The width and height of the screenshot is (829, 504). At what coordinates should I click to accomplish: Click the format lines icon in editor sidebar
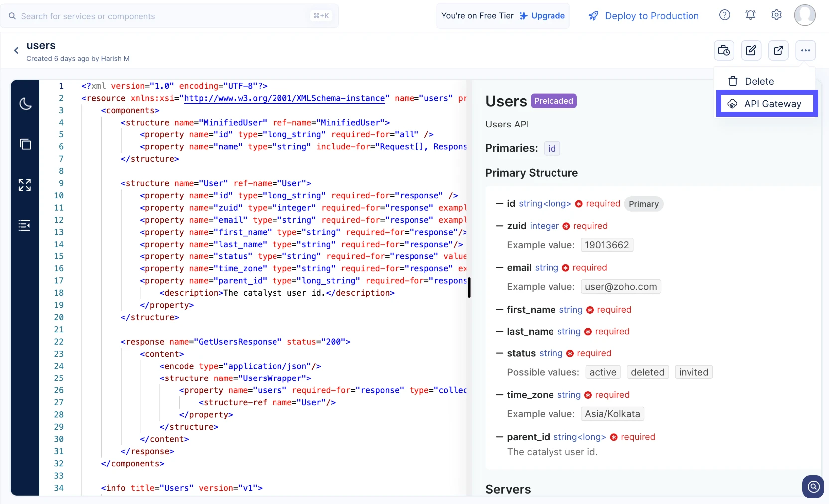(x=24, y=225)
